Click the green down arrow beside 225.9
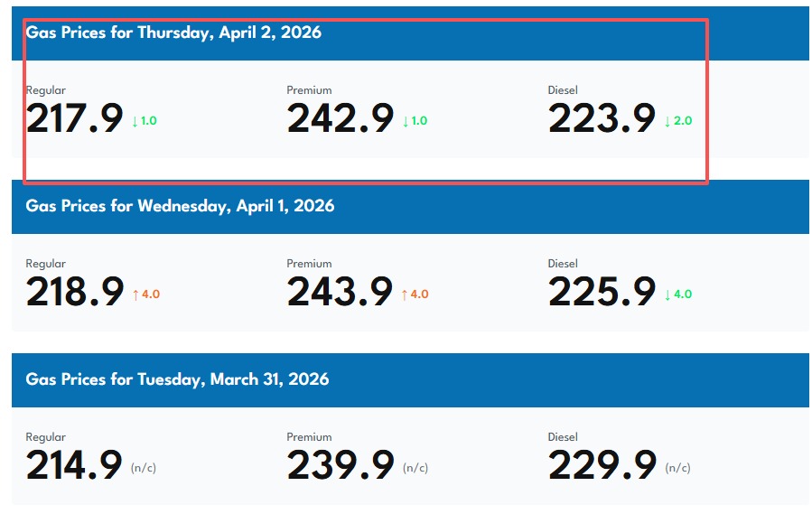Screen dimensions: 812x514 tap(667, 294)
